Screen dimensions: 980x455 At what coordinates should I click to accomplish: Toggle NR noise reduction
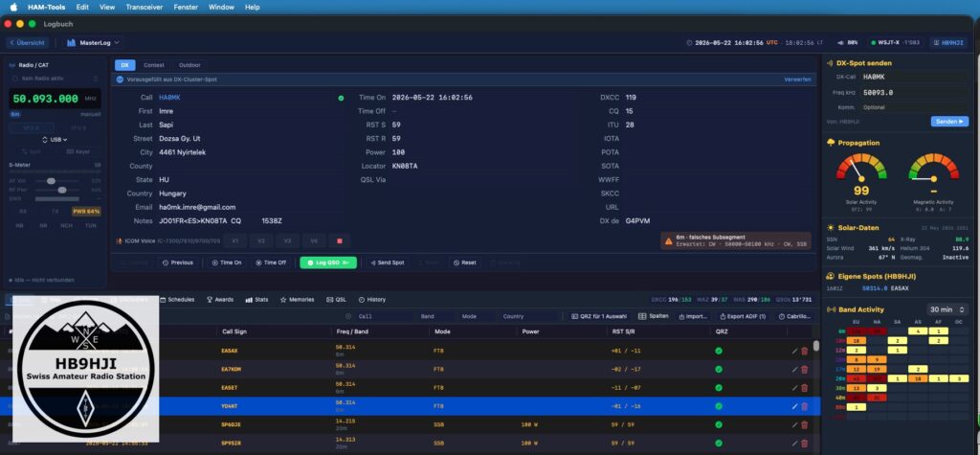pos(43,225)
